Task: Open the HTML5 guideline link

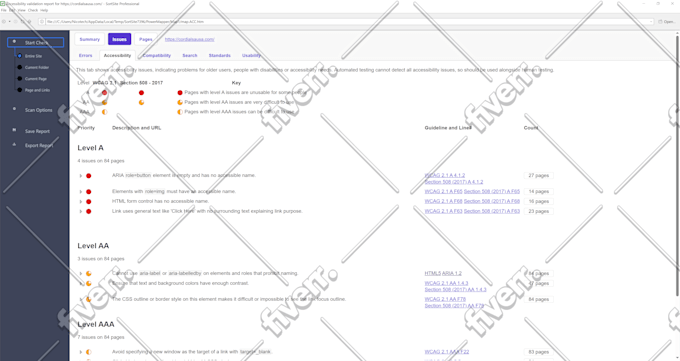Action: [x=432, y=273]
